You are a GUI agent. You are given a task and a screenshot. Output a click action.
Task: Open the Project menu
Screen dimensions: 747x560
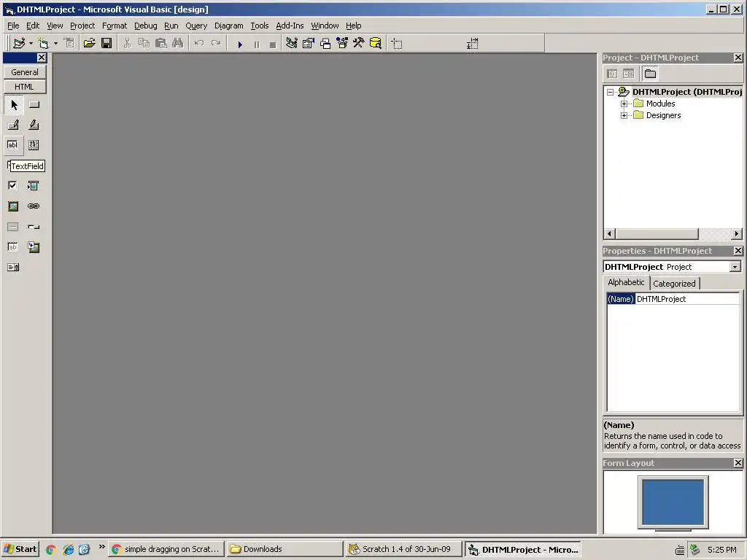coord(82,26)
